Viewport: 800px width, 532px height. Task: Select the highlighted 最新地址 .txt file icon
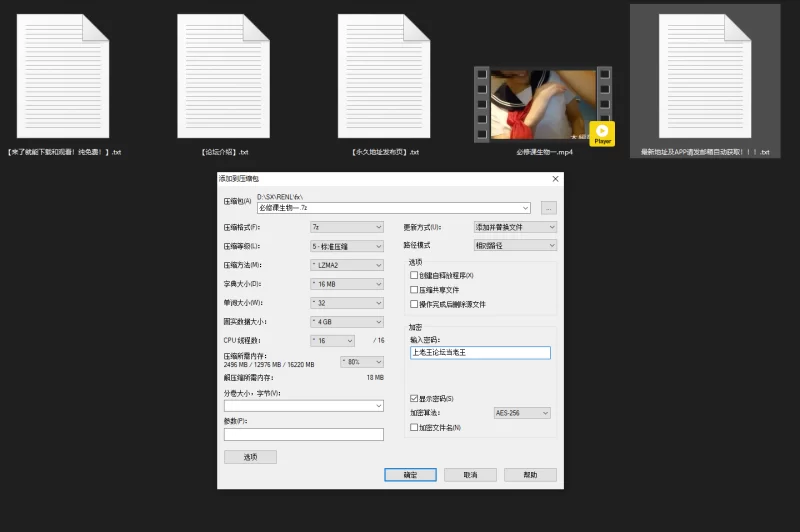click(x=705, y=75)
